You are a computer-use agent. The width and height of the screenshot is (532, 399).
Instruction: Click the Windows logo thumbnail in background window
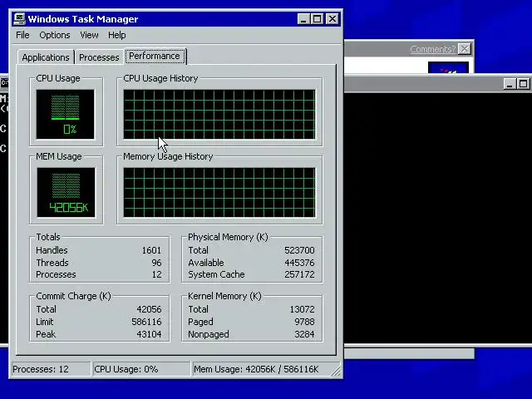(448, 67)
